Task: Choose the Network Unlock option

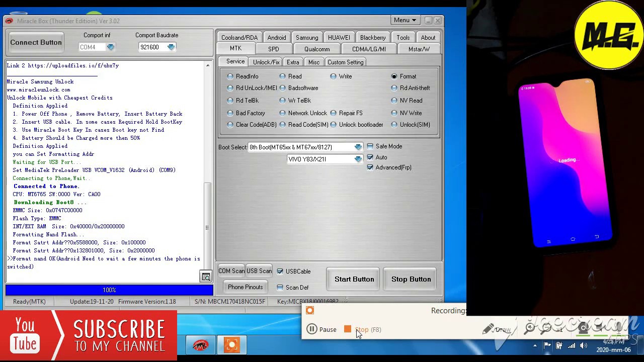Action: [x=283, y=113]
